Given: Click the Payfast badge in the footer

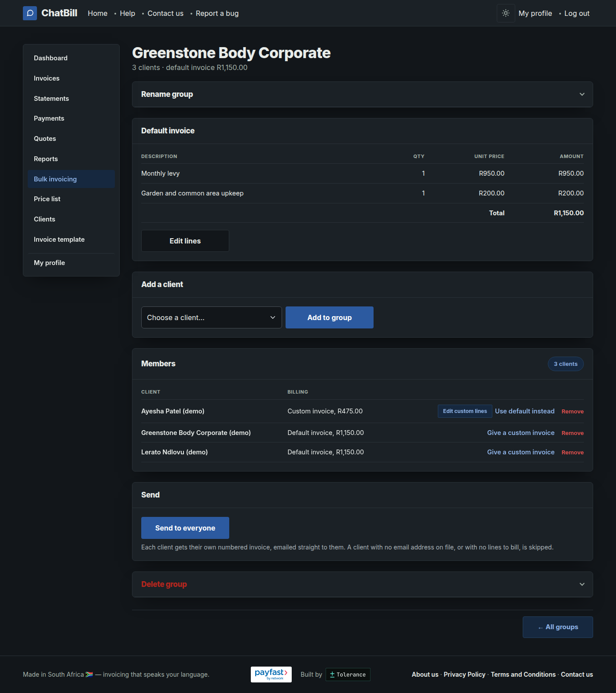Looking at the screenshot, I should pyautogui.click(x=271, y=675).
